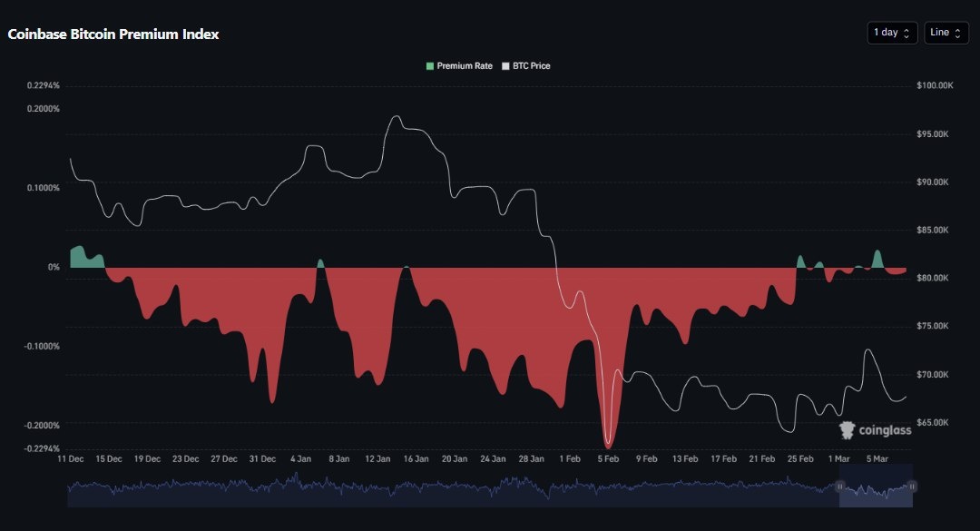Click the 0% axis value
The image size is (980, 531).
(x=54, y=267)
